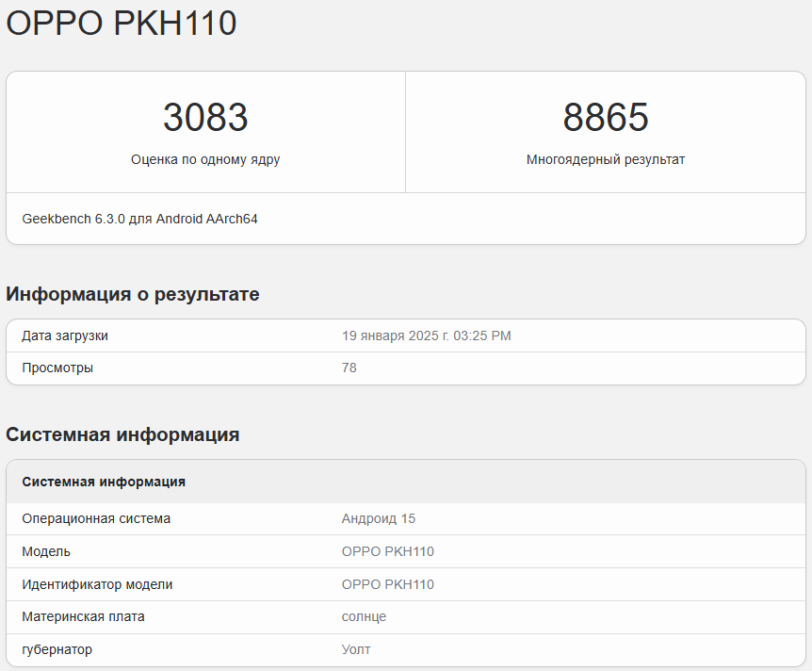The image size is (812, 671).
Task: Click the 'губернатор' row label
Action: pyautogui.click(x=57, y=649)
